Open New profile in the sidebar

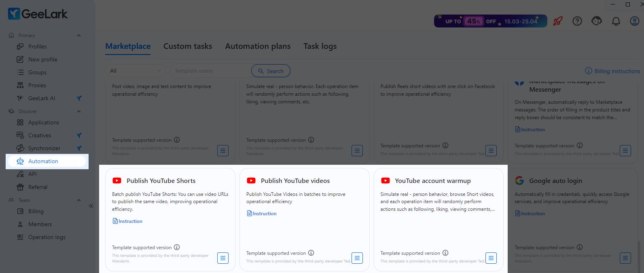42,59
